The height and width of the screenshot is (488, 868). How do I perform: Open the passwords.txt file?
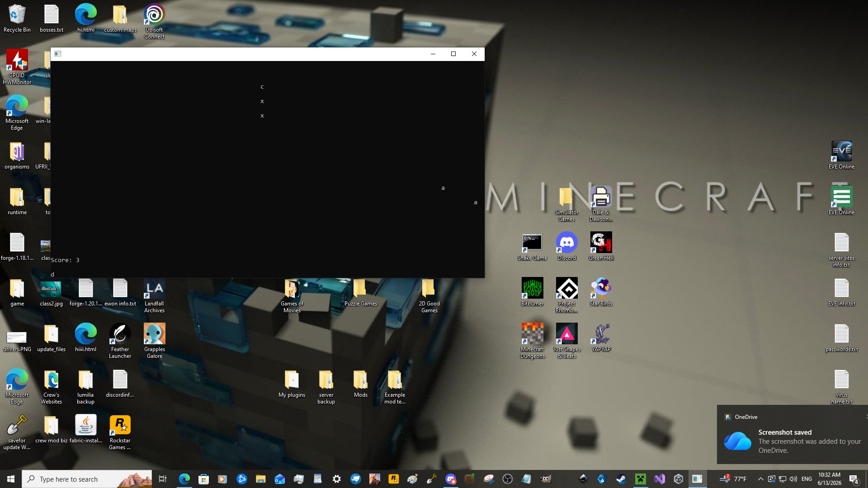841,338
